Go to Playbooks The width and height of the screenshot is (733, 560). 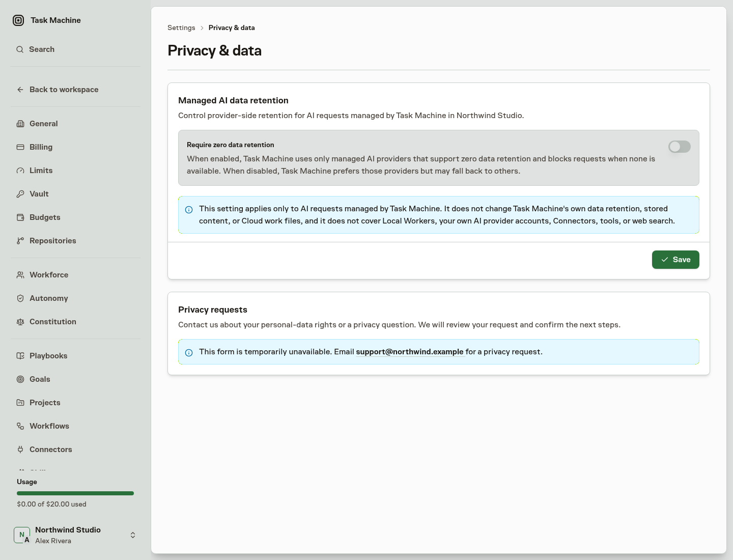tap(75, 356)
